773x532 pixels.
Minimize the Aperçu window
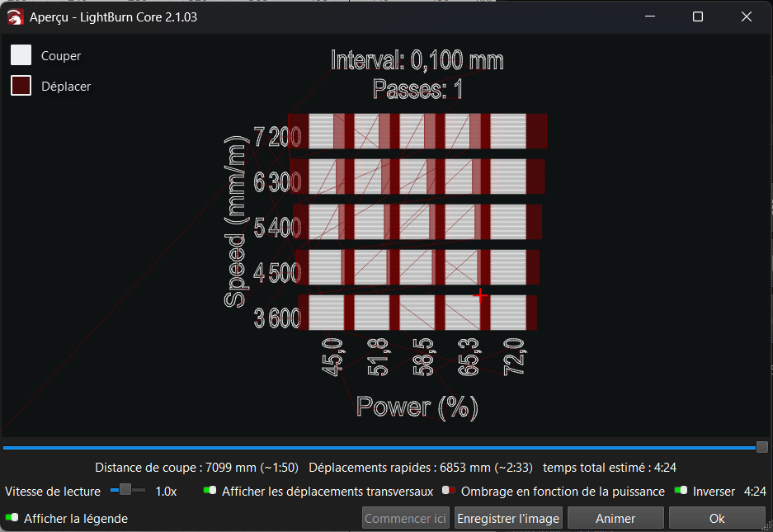pyautogui.click(x=650, y=16)
